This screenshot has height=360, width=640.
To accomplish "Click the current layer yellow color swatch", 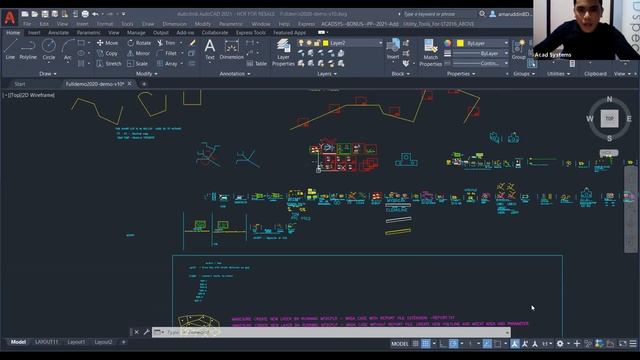I will 325,43.
